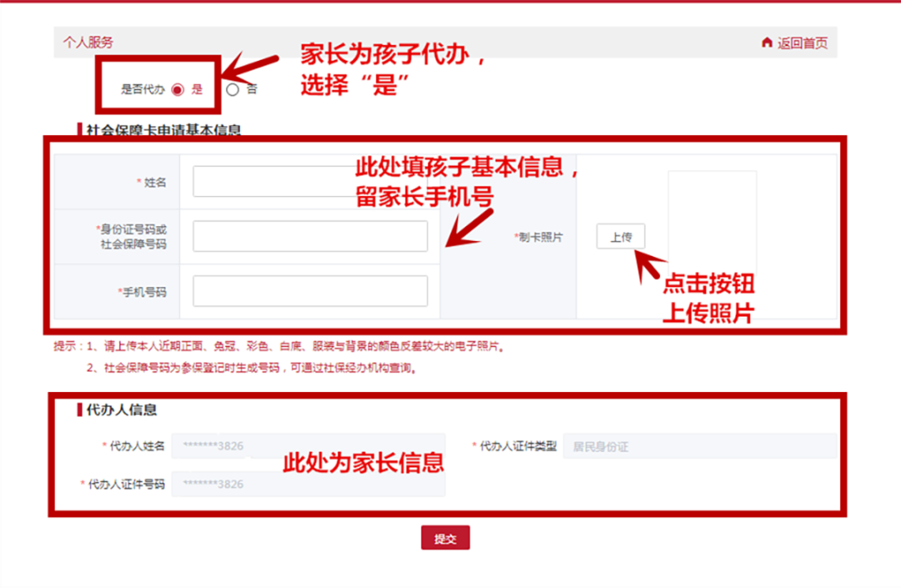Click the 姓名 label in the form
Viewport: 901px width, 588px height.
pos(154,182)
